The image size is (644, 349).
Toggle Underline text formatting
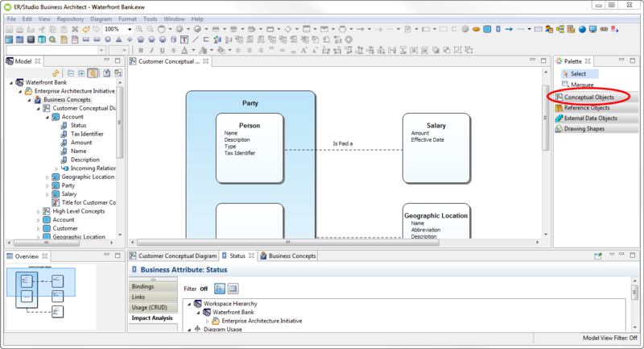163,50
